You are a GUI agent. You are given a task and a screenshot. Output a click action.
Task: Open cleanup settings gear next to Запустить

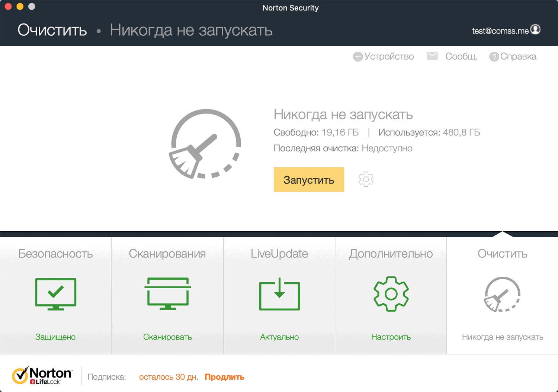point(366,179)
